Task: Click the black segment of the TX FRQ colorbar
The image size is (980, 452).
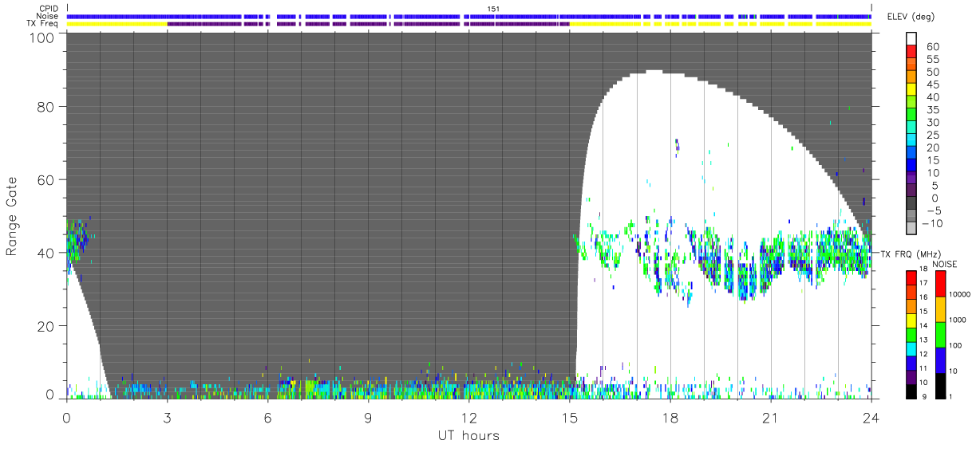Action: (x=911, y=391)
